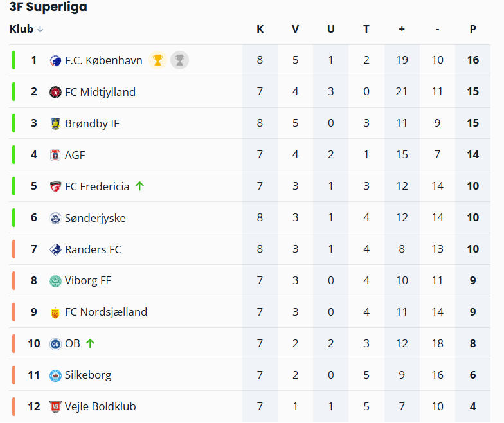Click the 3F Superliga heading
The width and height of the screenshot is (504, 423).
click(x=48, y=7)
